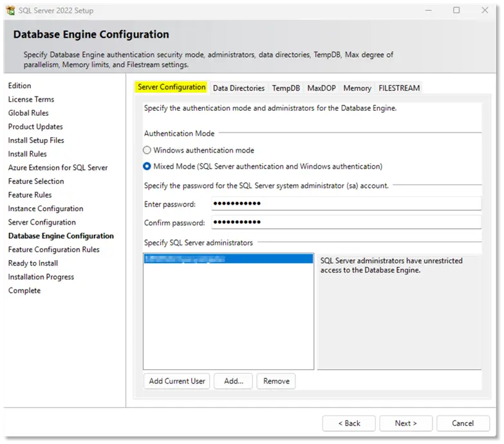Click the Enter password field

click(x=346, y=203)
